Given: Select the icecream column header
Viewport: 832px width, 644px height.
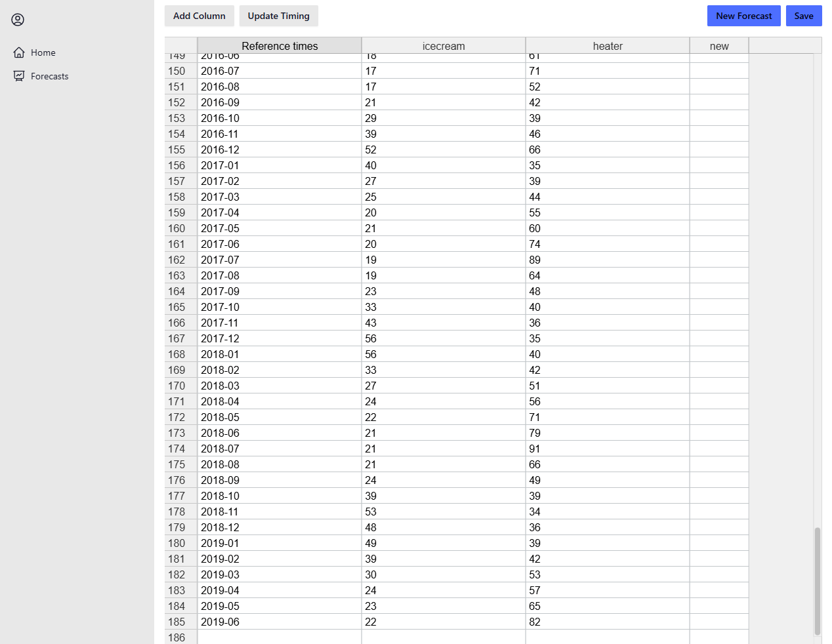Looking at the screenshot, I should [x=444, y=46].
